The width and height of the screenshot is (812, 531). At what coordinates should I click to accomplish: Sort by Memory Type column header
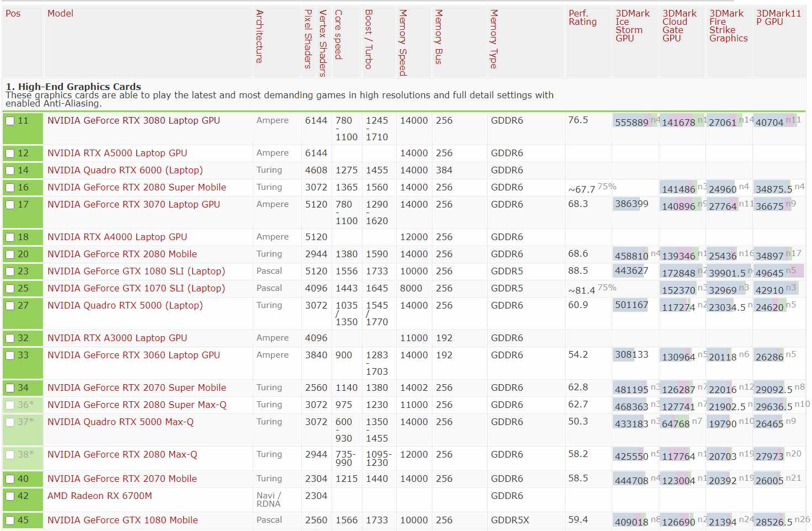click(x=494, y=39)
